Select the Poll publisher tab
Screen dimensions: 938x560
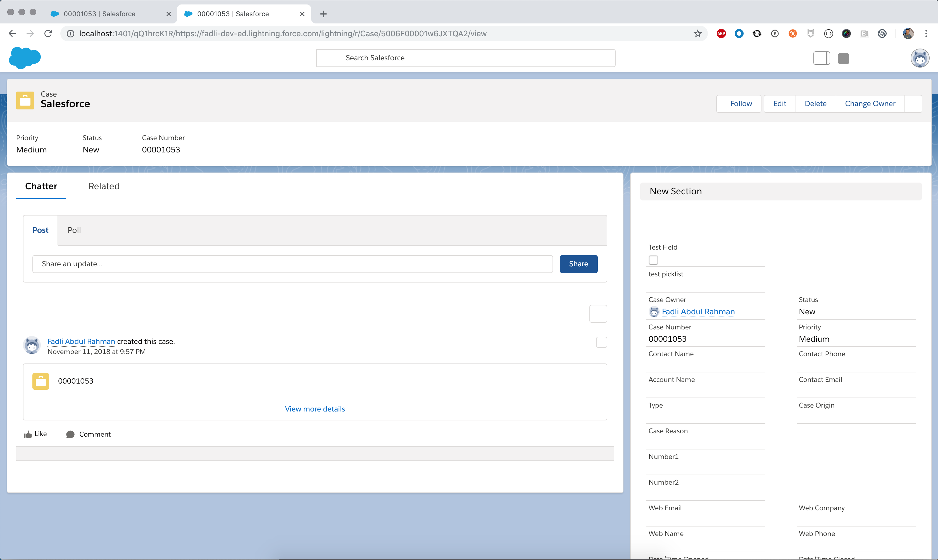coord(74,230)
